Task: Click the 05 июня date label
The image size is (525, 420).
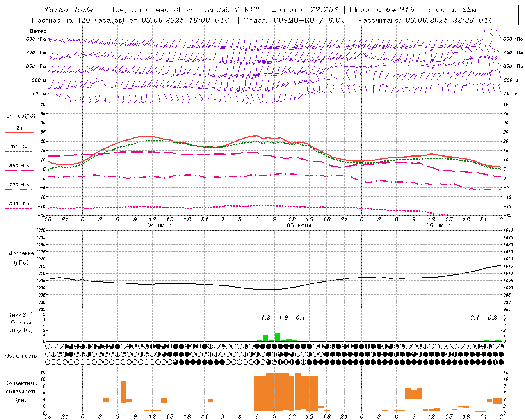Action: click(299, 225)
